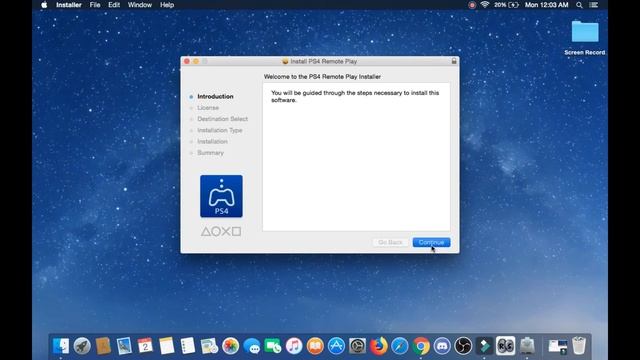This screenshot has width=640, height=360.
Task: Click the Continue button in the installer
Action: [431, 242]
